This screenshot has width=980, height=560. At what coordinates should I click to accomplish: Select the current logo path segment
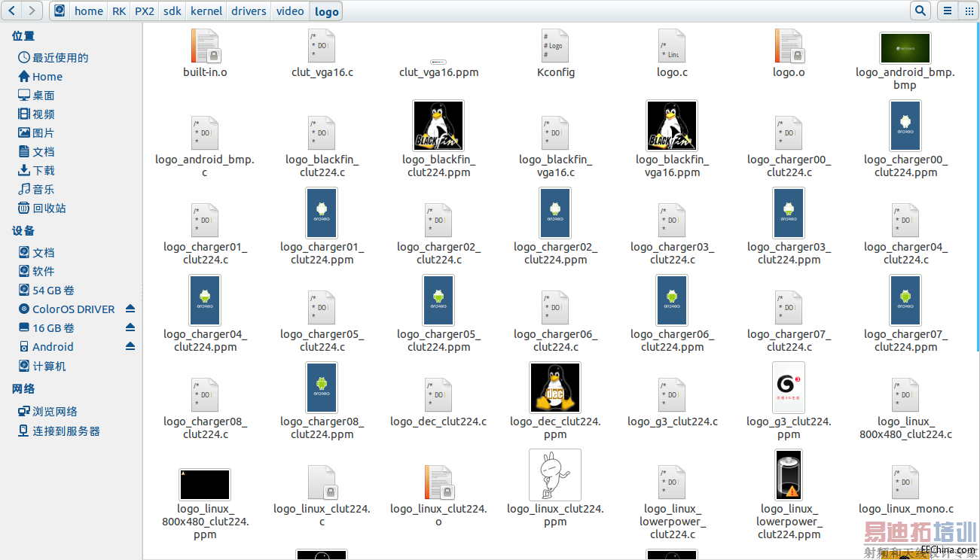(x=326, y=11)
